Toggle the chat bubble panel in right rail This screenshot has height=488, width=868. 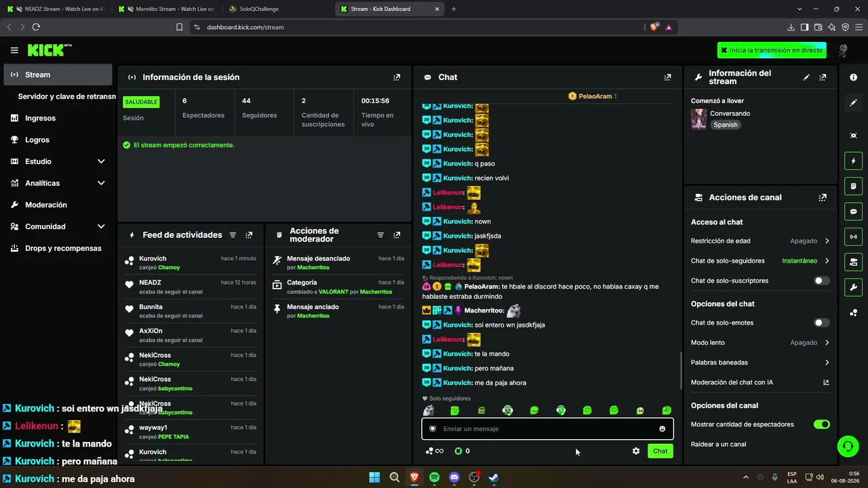click(853, 211)
